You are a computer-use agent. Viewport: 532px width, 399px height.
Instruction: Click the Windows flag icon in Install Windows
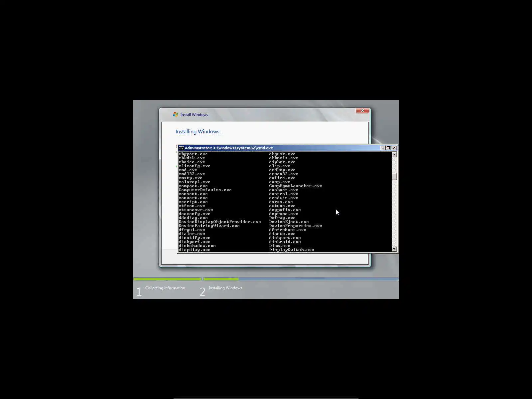click(x=176, y=114)
